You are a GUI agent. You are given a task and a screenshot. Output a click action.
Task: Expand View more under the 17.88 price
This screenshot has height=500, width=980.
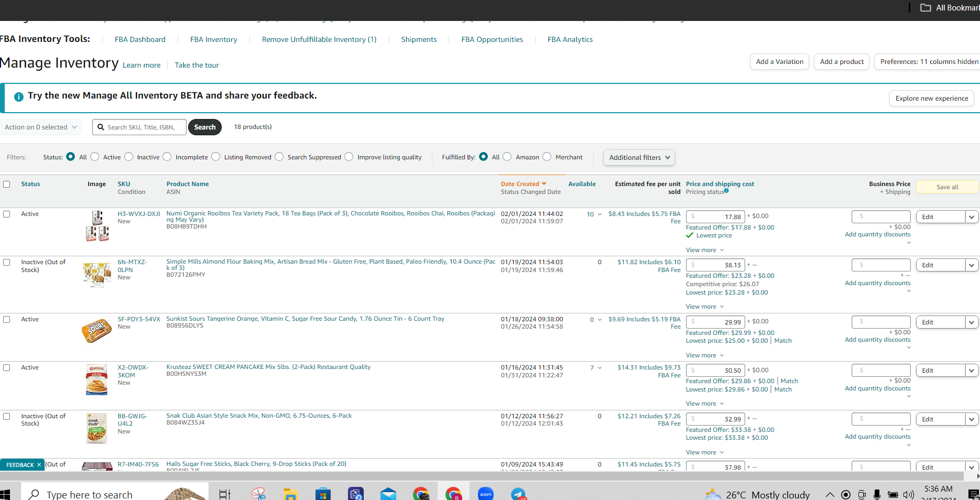point(705,250)
